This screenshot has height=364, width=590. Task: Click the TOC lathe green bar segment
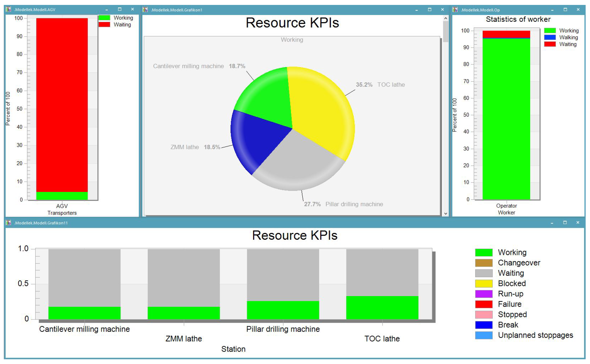pos(382,307)
